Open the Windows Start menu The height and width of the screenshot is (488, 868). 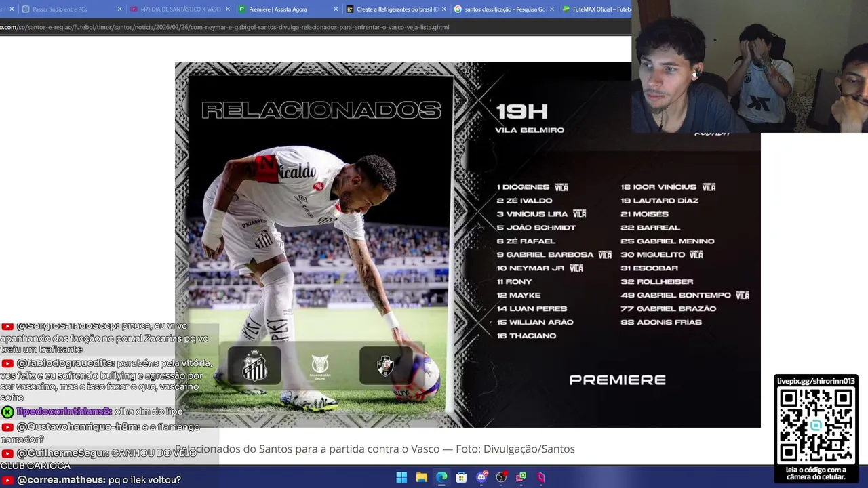401,477
